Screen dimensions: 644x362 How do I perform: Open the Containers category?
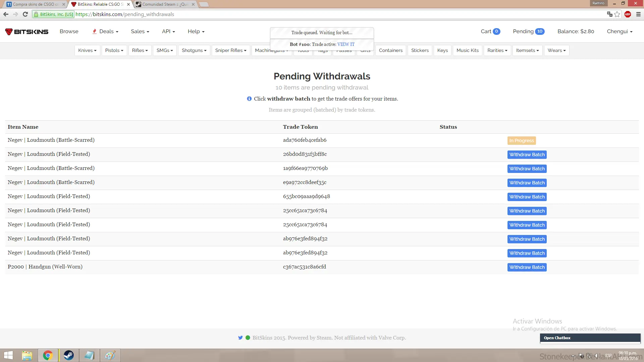tap(391, 50)
